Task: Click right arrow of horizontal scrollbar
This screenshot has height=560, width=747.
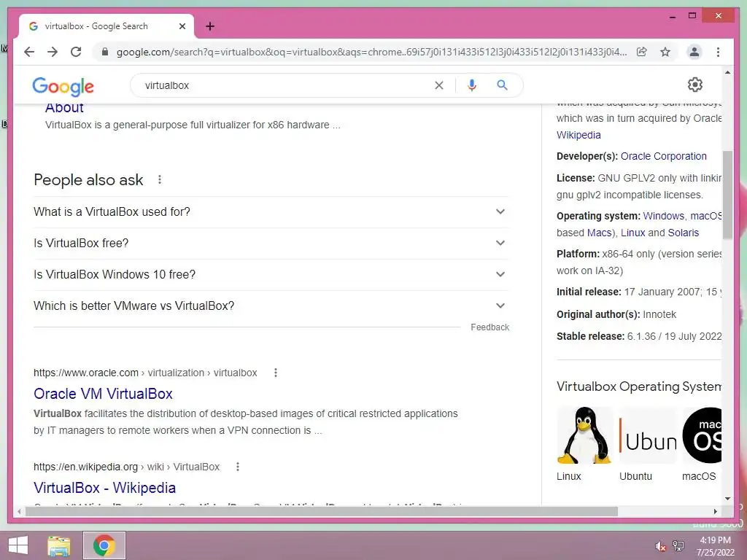Action: click(x=715, y=511)
